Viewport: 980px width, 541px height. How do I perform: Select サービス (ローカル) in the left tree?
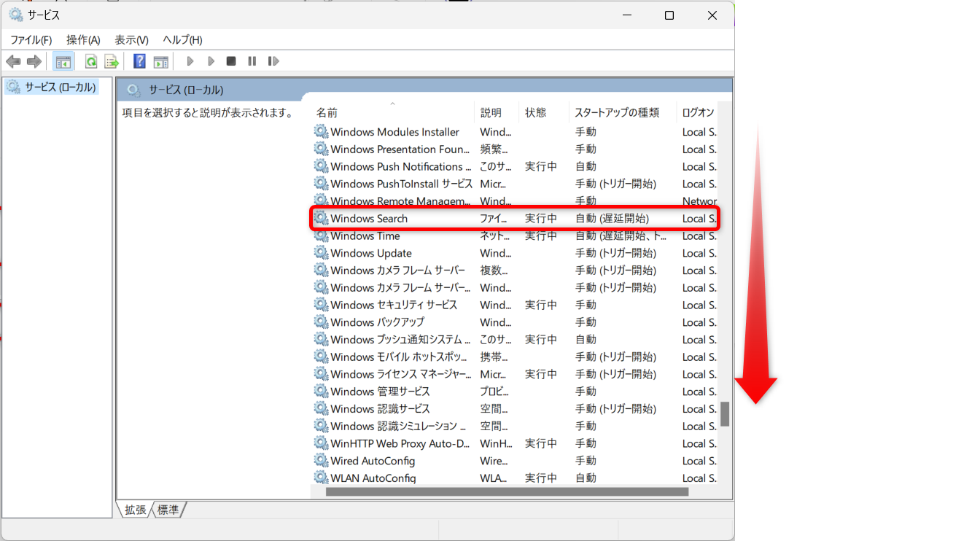click(60, 87)
